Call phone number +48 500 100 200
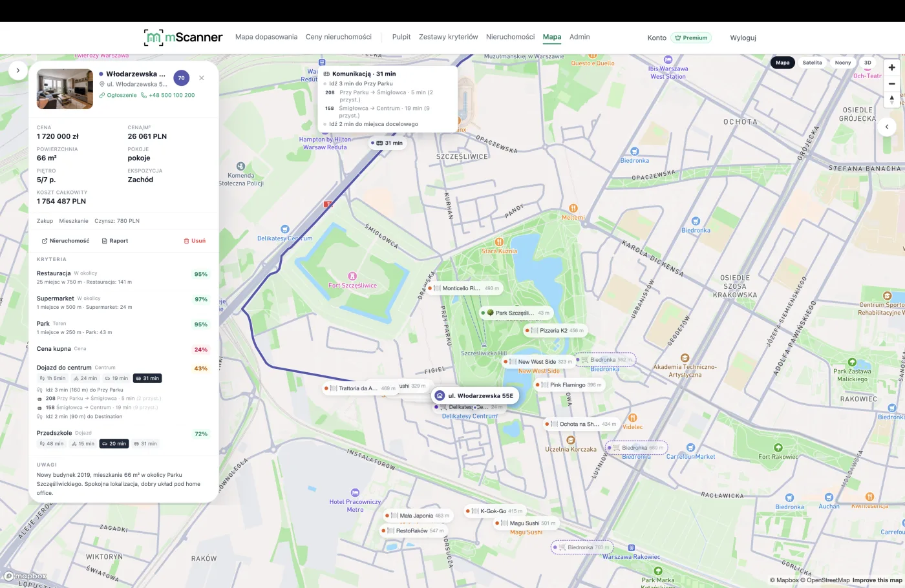 [x=168, y=95]
